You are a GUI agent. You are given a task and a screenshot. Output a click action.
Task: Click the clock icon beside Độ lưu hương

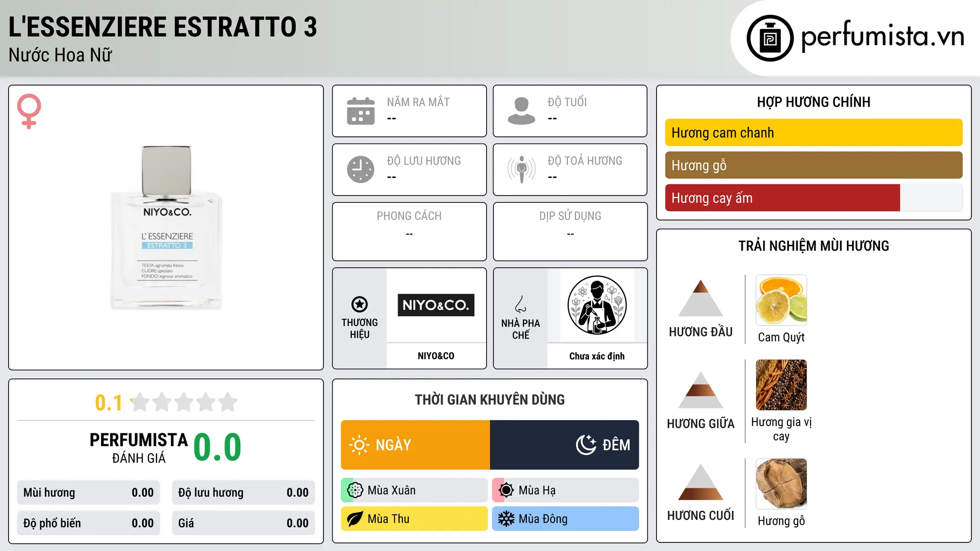click(x=361, y=169)
